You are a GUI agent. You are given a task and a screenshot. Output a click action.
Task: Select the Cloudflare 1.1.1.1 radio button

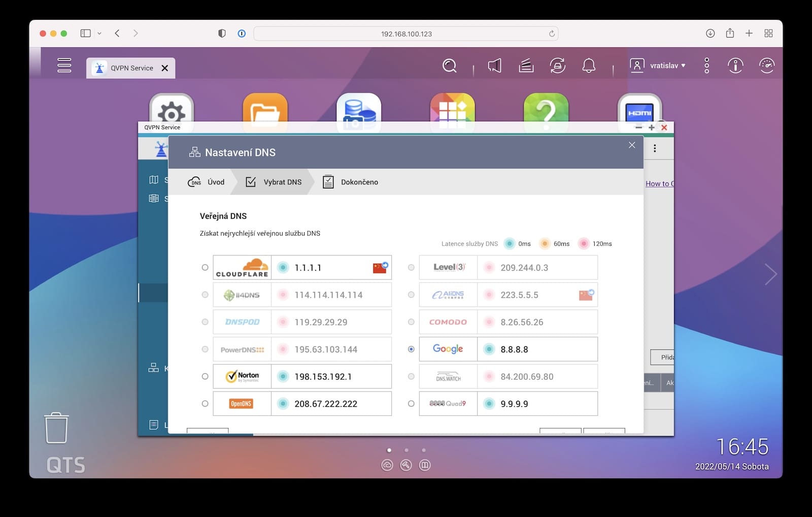(205, 268)
